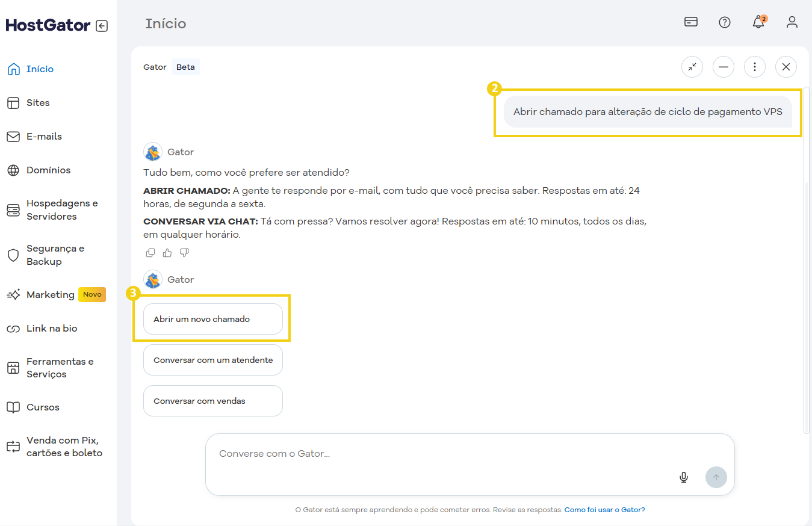Activate the microphone in the chat input
The height and width of the screenshot is (526, 812).
pyautogui.click(x=683, y=477)
